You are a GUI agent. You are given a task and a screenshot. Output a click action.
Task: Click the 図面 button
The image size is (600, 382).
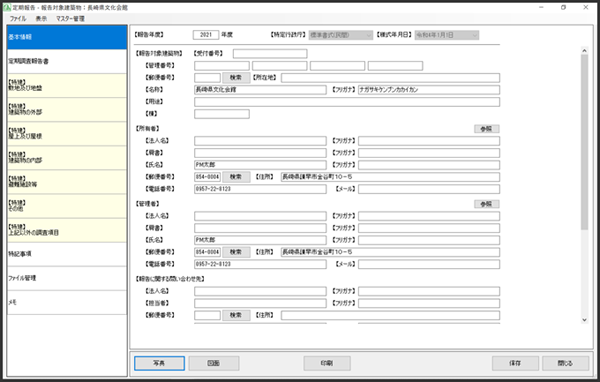[214, 363]
